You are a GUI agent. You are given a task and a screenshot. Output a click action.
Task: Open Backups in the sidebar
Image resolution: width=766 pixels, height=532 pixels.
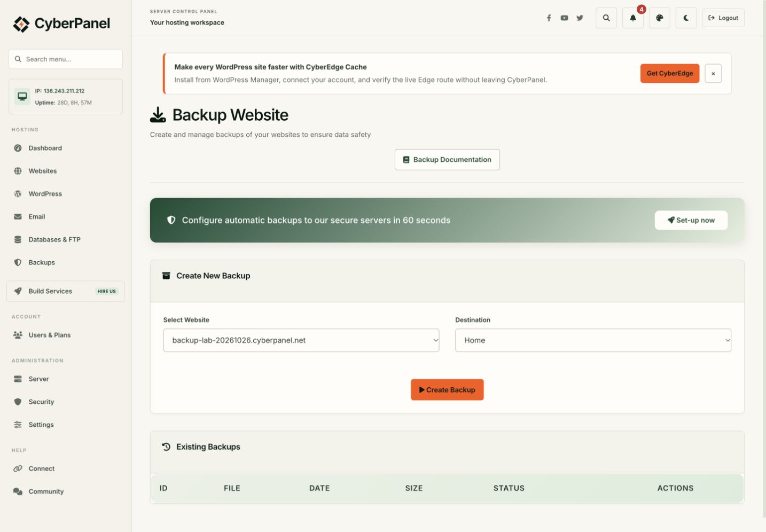tap(66, 263)
